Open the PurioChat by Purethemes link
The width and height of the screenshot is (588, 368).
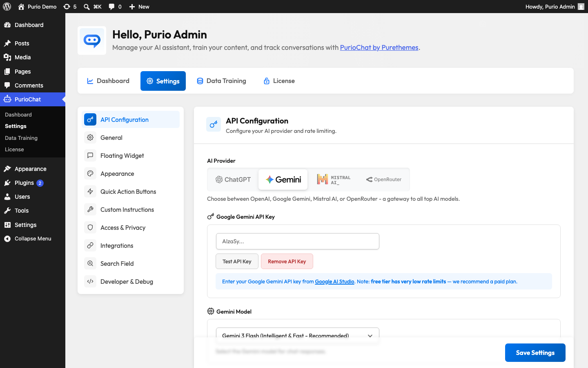(x=379, y=47)
